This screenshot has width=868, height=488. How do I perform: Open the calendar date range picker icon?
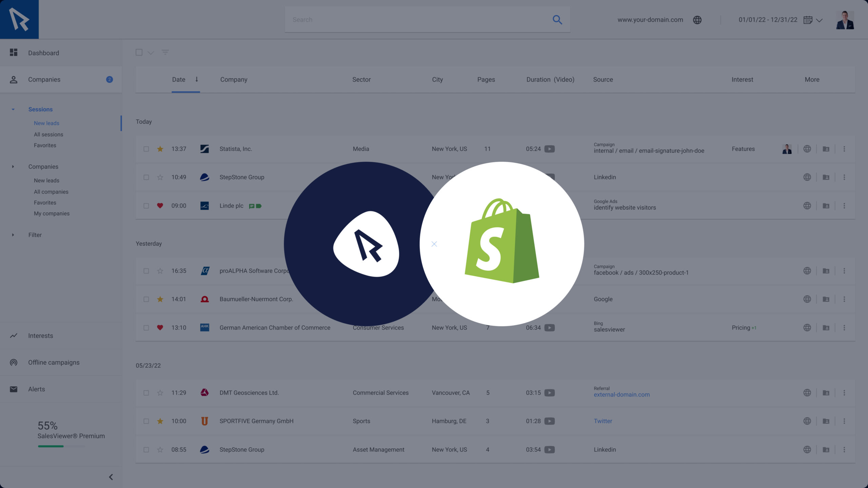pyautogui.click(x=808, y=20)
